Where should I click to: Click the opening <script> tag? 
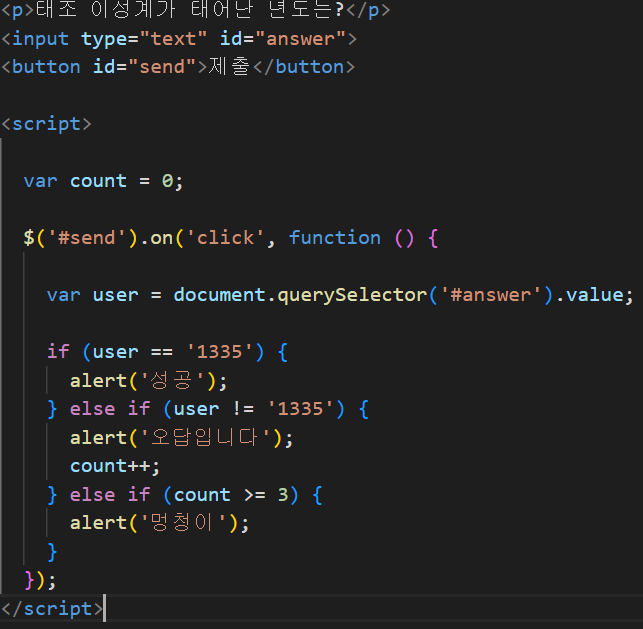pos(46,124)
